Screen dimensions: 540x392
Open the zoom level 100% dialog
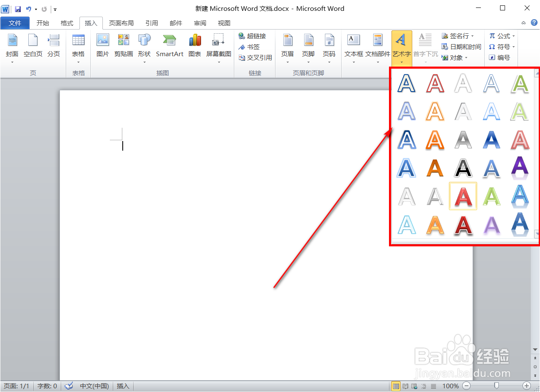451,386
